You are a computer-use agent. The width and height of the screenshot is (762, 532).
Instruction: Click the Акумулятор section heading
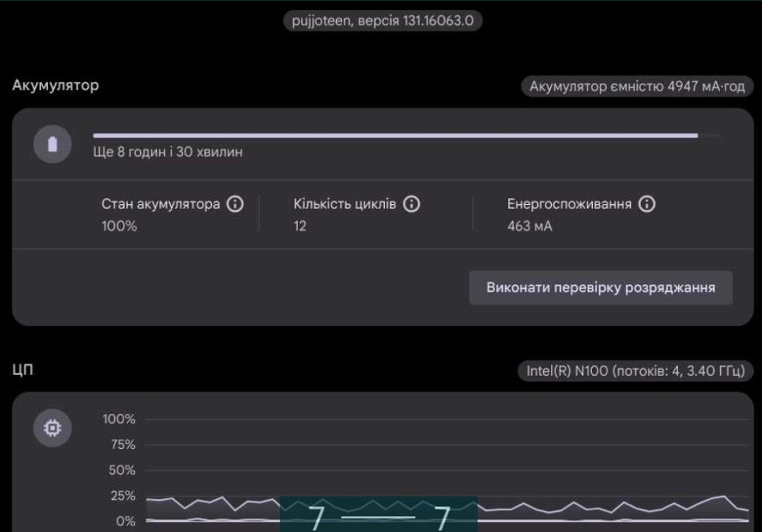coord(56,85)
